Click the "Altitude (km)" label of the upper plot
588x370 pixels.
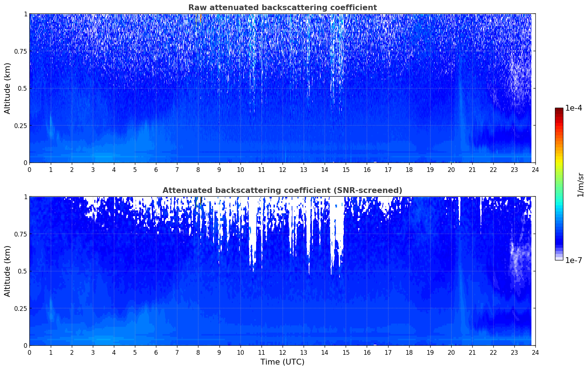tap(8, 88)
